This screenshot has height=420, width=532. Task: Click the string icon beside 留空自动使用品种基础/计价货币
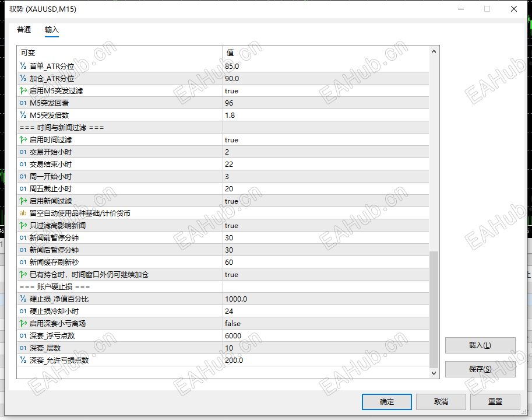tap(23, 213)
